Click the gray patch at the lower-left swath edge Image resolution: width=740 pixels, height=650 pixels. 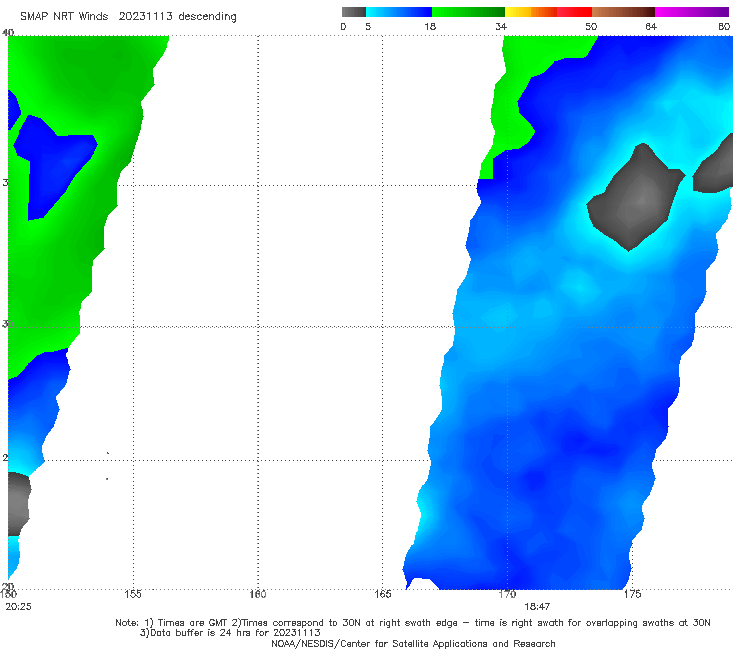(x=18, y=504)
